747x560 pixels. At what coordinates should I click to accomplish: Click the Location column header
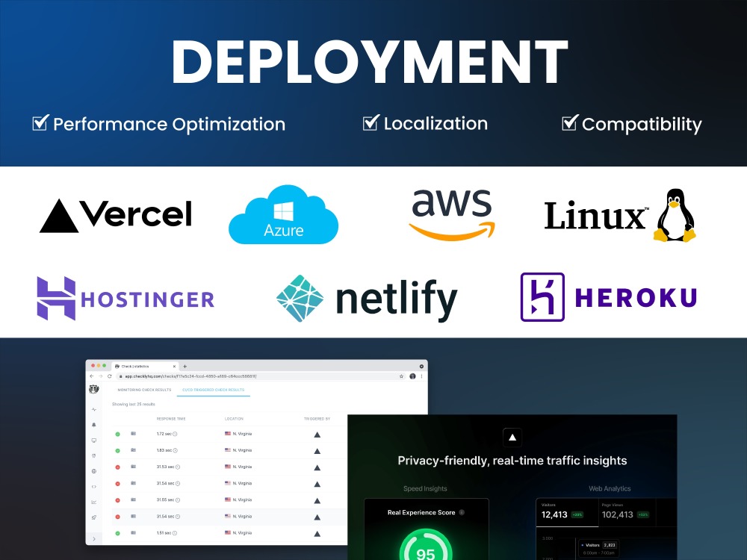pos(234,419)
